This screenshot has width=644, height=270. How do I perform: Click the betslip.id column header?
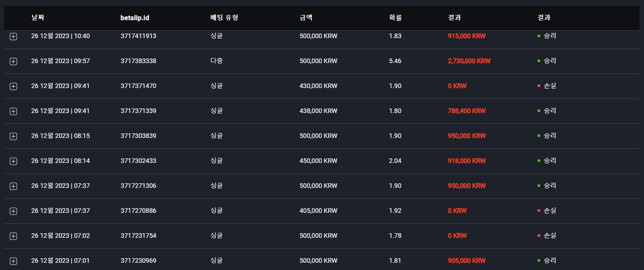point(135,18)
